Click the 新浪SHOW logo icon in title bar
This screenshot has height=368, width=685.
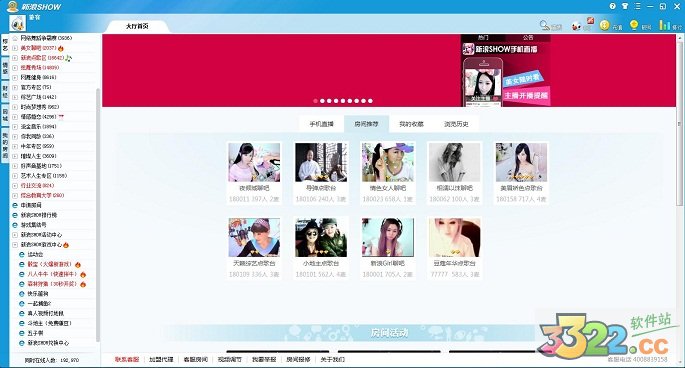tap(13, 7)
